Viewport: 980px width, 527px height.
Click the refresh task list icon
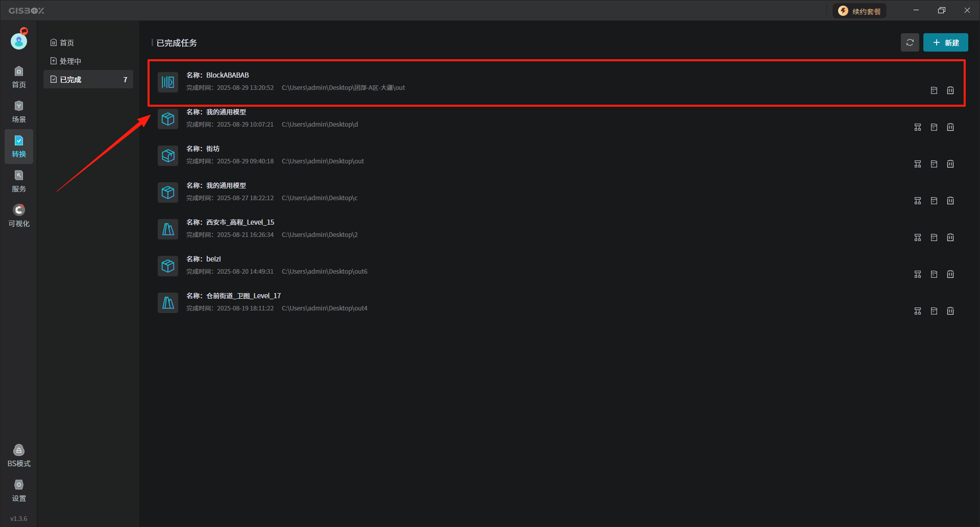(x=910, y=42)
